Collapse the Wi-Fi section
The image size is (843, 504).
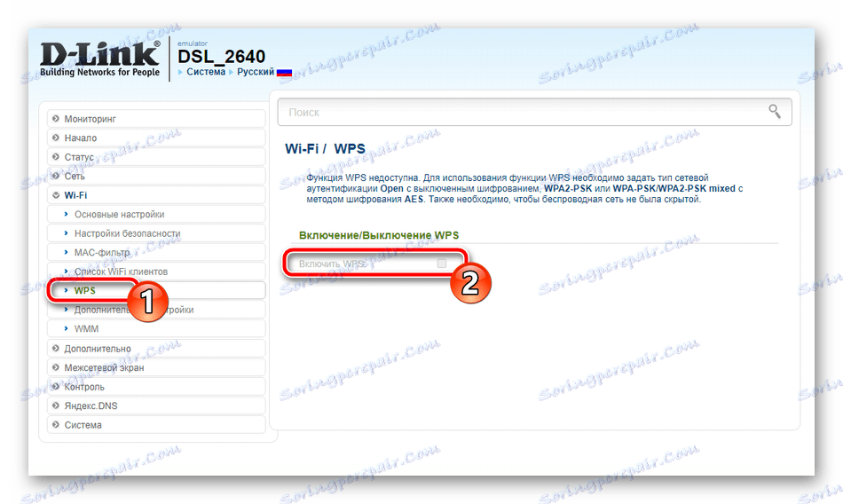click(x=156, y=195)
